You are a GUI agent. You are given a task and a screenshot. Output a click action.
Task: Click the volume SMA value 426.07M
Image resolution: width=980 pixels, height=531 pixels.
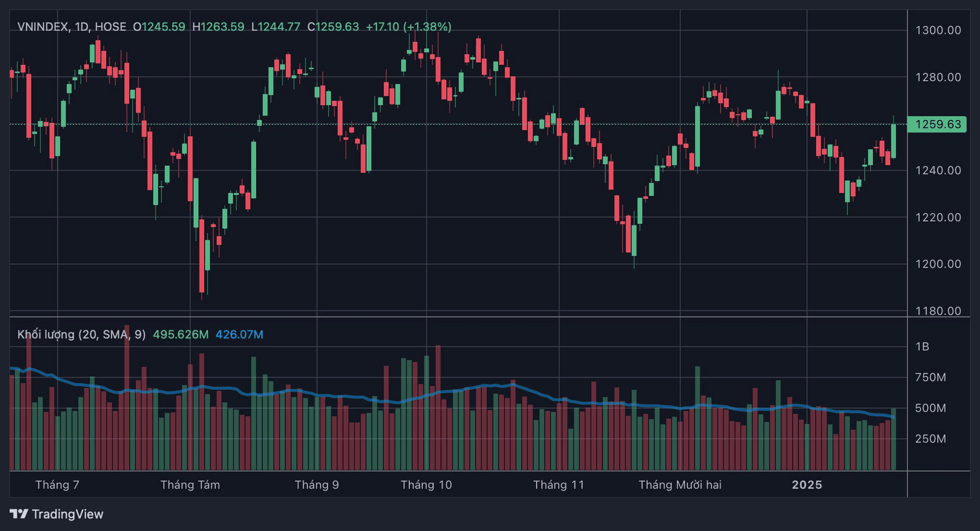coord(239,335)
